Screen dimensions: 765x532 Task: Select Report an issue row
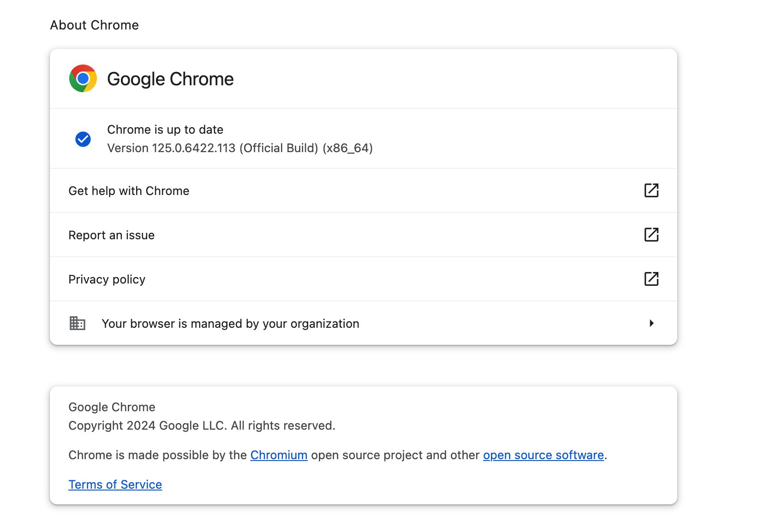click(364, 235)
